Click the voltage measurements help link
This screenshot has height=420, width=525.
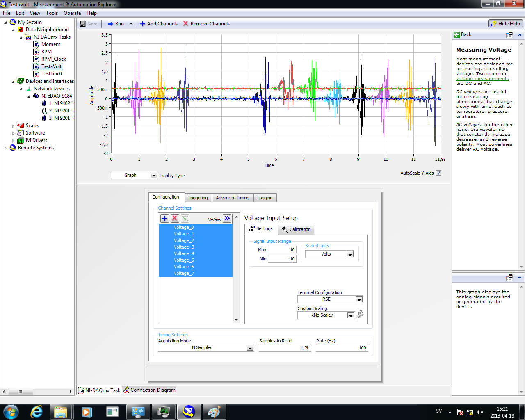pos(482,79)
